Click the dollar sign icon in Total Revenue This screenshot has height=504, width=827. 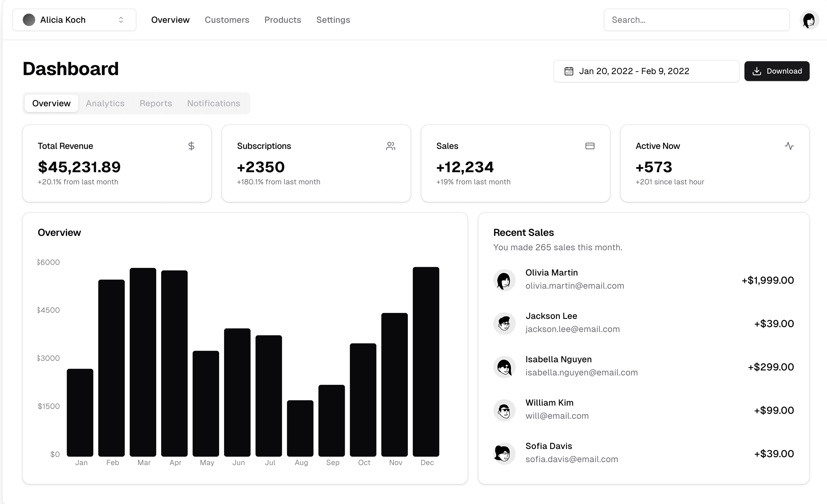191,146
